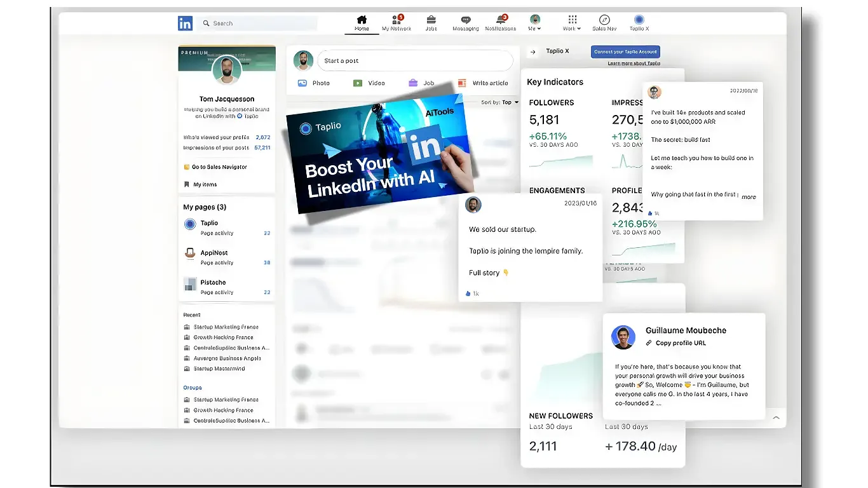
Task: Collapse the Taplio X panel arrow
Action: tap(532, 51)
